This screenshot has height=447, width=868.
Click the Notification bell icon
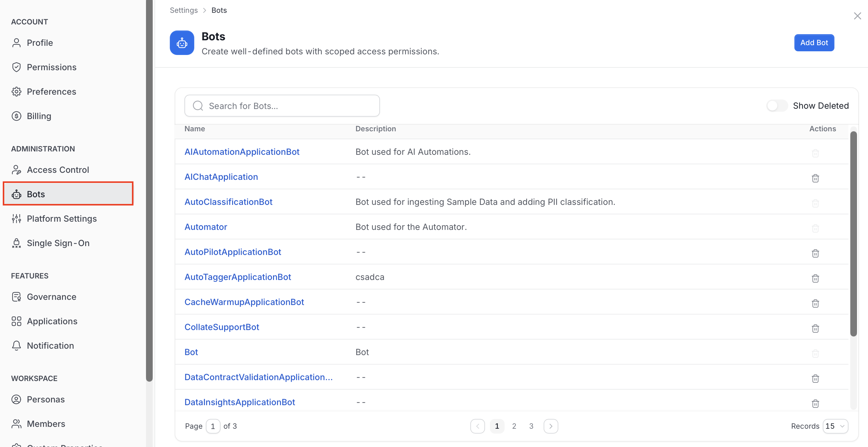pyautogui.click(x=16, y=346)
